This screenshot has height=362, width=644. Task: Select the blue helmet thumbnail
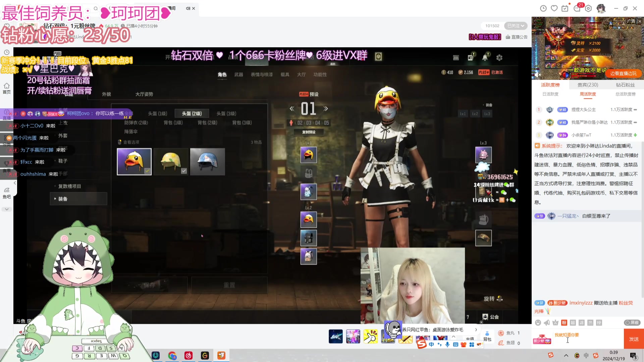tap(207, 162)
